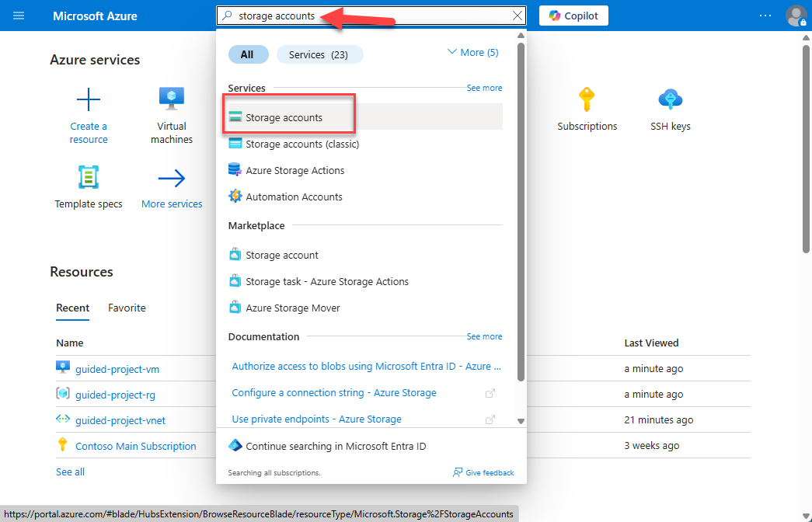Open the ellipsis more options menu
The height and width of the screenshot is (522, 812).
point(765,16)
